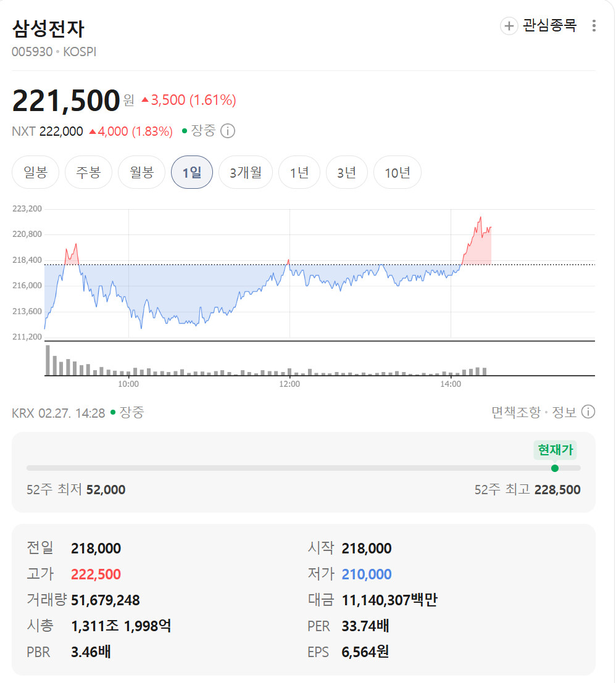Show the 3년 price chart
Image resolution: width=616 pixels, height=683 pixels.
click(x=346, y=172)
